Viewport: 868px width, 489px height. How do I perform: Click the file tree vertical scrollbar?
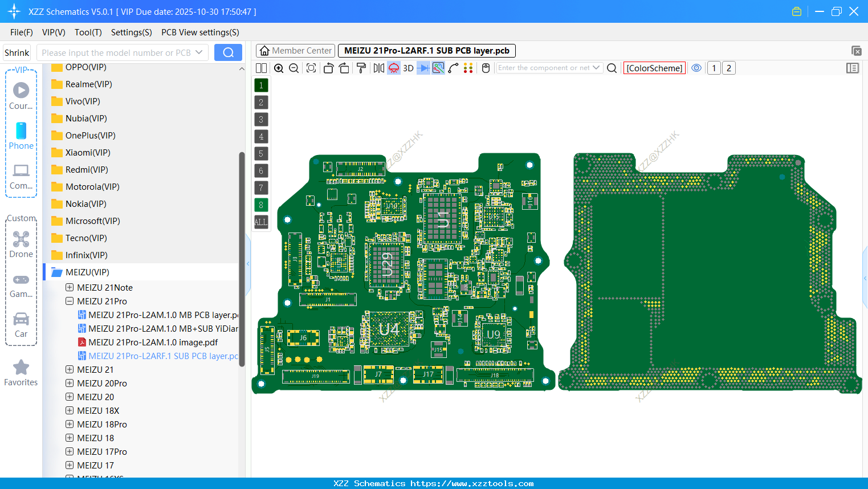242,259
